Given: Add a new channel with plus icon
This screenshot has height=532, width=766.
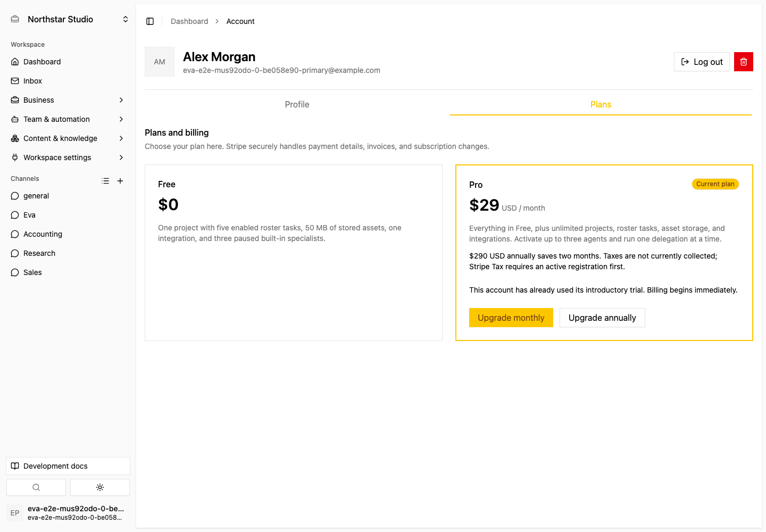Looking at the screenshot, I should 120,181.
